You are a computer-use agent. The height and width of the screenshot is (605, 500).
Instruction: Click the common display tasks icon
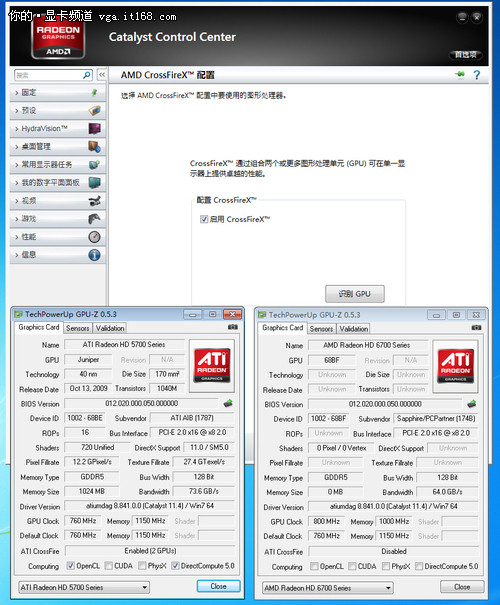point(95,165)
